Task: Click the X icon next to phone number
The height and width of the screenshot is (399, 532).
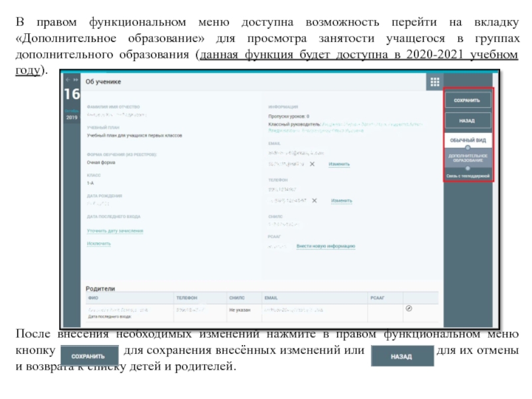Action: [315, 200]
